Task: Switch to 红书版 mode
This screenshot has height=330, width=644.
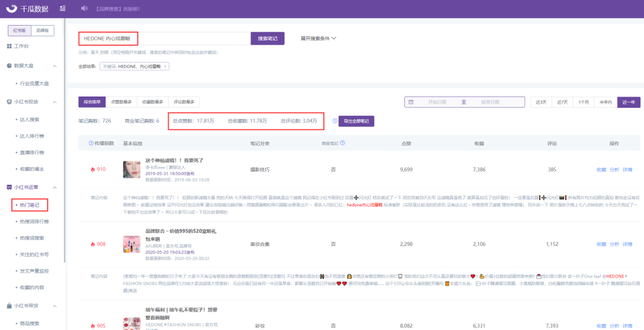Action: pyautogui.click(x=20, y=30)
